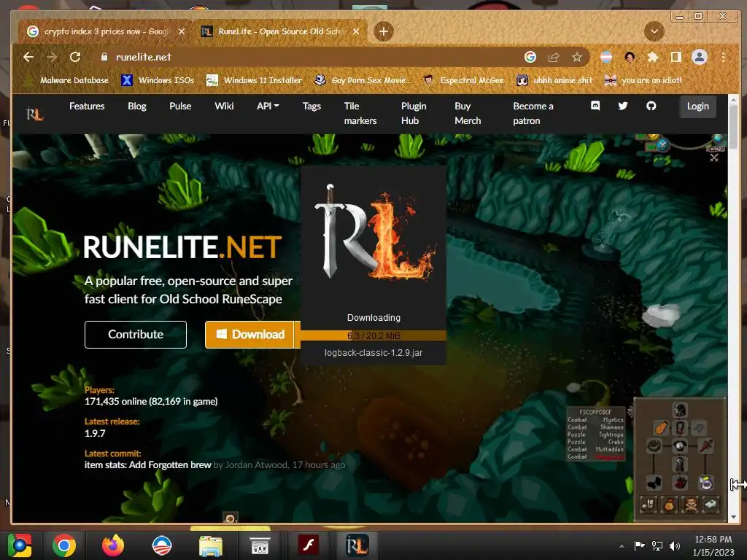747x560 pixels.
Task: Open a new browser tab
Action: point(384,31)
